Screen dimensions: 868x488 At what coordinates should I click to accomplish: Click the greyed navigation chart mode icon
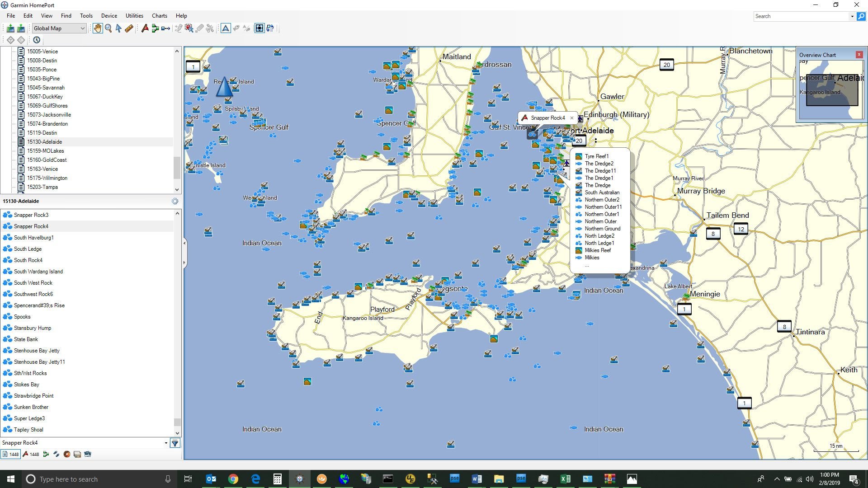pos(246,28)
